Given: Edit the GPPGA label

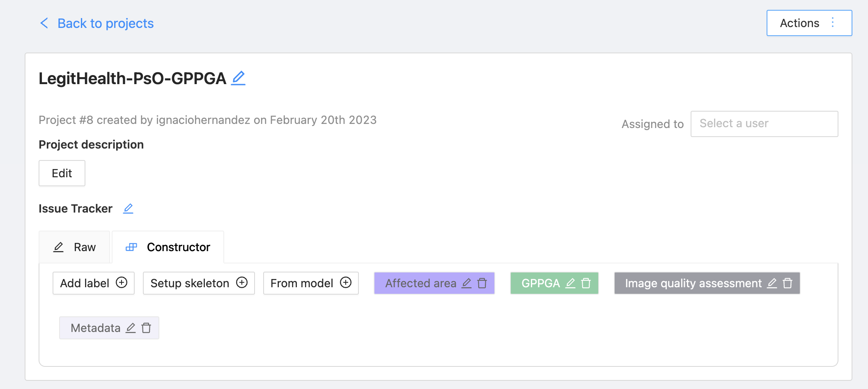Looking at the screenshot, I should [570, 283].
